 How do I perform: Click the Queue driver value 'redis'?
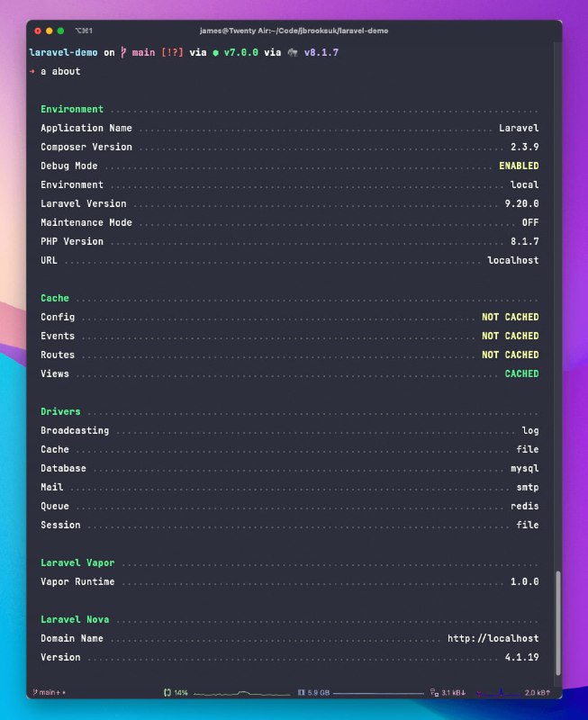click(525, 506)
